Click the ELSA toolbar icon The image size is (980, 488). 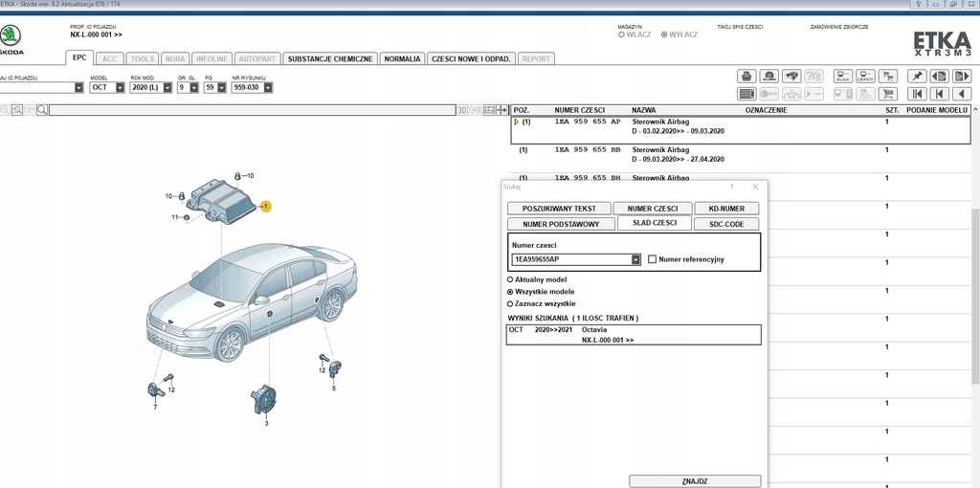tap(843, 76)
